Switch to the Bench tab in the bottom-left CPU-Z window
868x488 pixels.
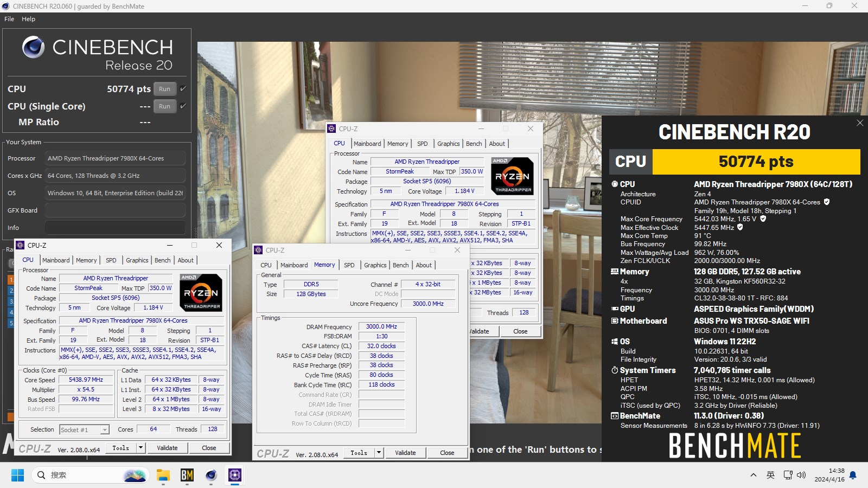(163, 260)
